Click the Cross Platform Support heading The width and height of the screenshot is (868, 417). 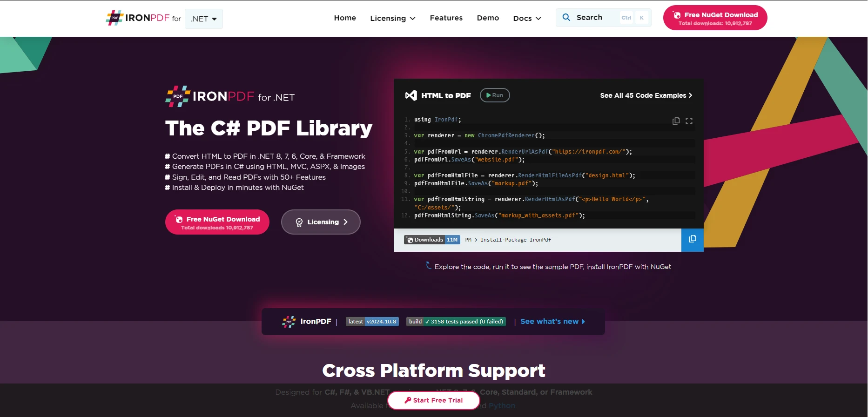coord(434,370)
